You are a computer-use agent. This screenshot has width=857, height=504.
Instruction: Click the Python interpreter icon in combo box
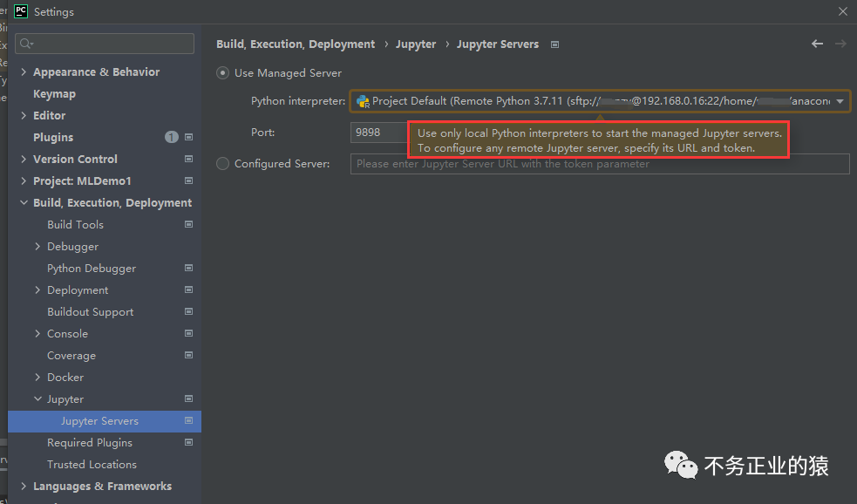tap(363, 101)
